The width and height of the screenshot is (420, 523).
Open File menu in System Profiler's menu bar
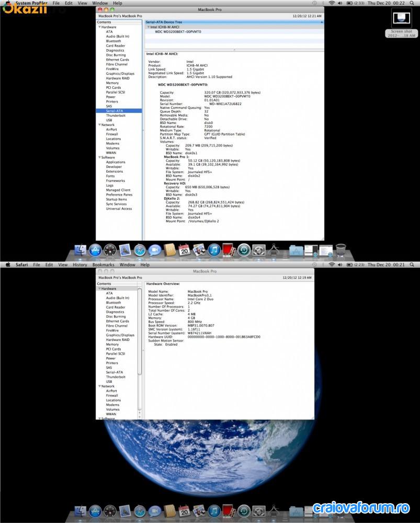click(x=56, y=3)
